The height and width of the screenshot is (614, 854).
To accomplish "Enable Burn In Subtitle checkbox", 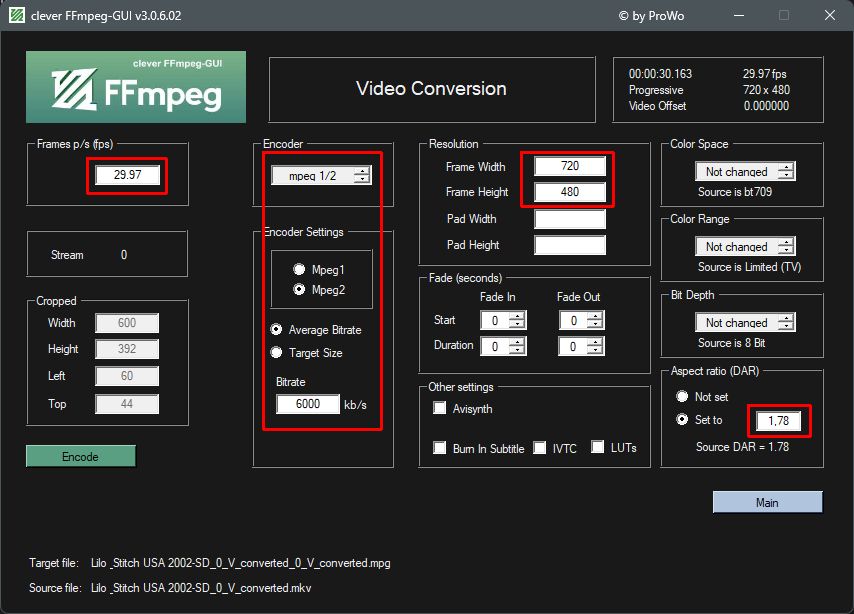I will point(440,448).
